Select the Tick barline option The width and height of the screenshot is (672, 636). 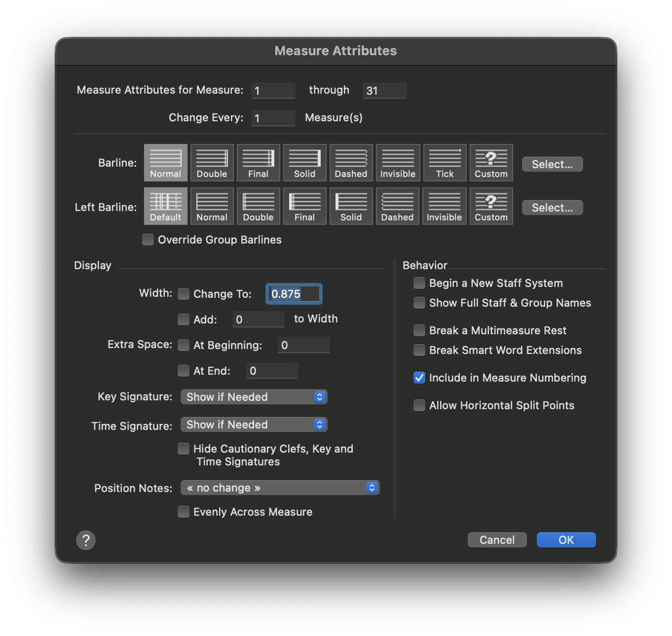coord(445,163)
